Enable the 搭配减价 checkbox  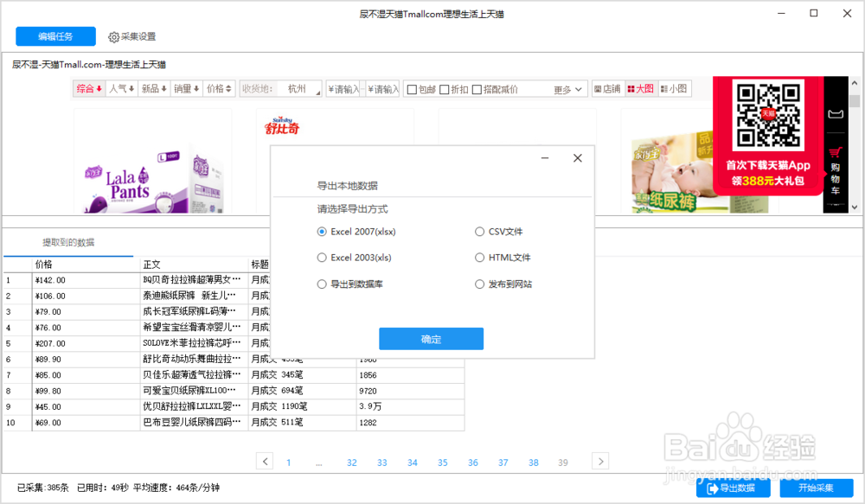477,89
